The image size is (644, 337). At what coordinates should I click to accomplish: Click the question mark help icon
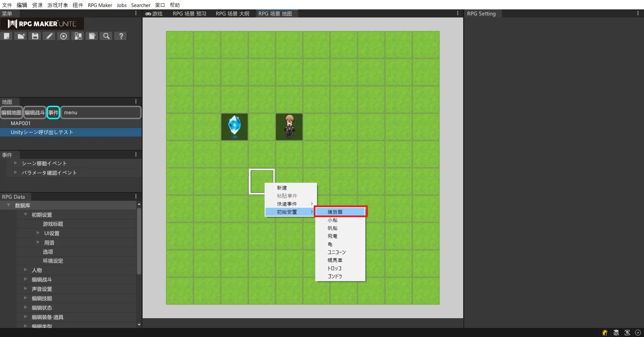121,36
